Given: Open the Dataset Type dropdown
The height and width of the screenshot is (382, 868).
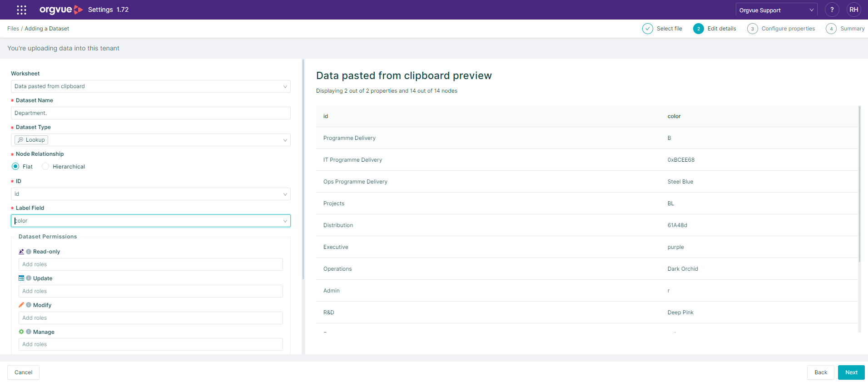Looking at the screenshot, I should (150, 140).
